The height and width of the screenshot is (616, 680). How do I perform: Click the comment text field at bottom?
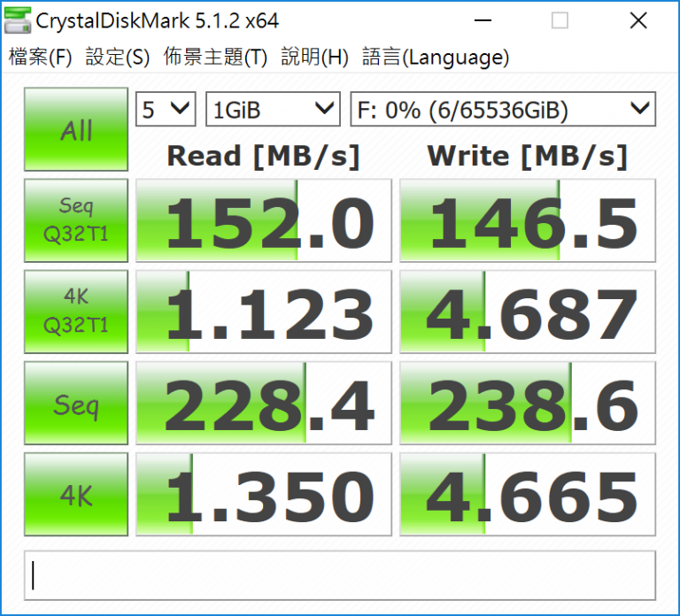coord(340,575)
